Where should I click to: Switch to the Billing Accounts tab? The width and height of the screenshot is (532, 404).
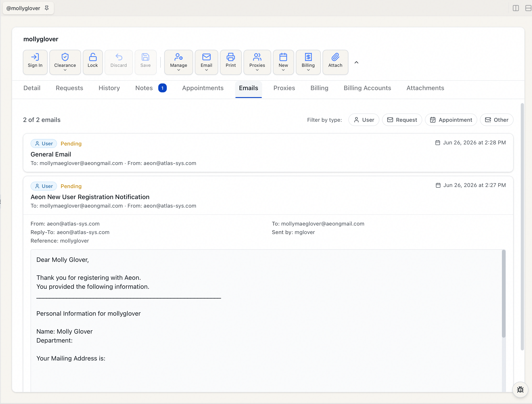[367, 88]
